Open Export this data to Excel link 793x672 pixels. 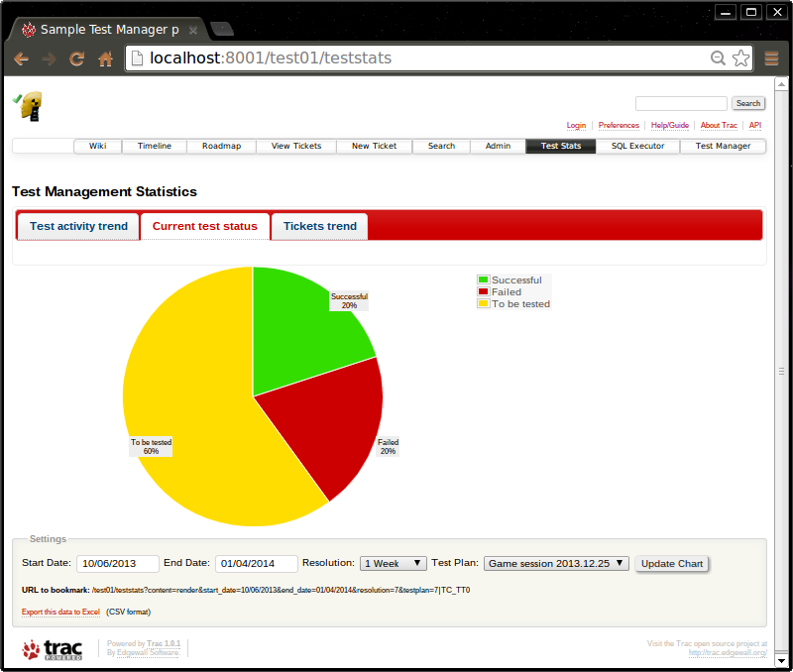point(59,612)
